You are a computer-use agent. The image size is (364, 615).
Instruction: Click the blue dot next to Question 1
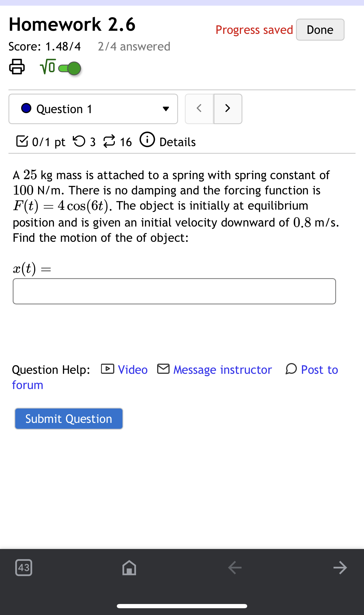pyautogui.click(x=27, y=108)
